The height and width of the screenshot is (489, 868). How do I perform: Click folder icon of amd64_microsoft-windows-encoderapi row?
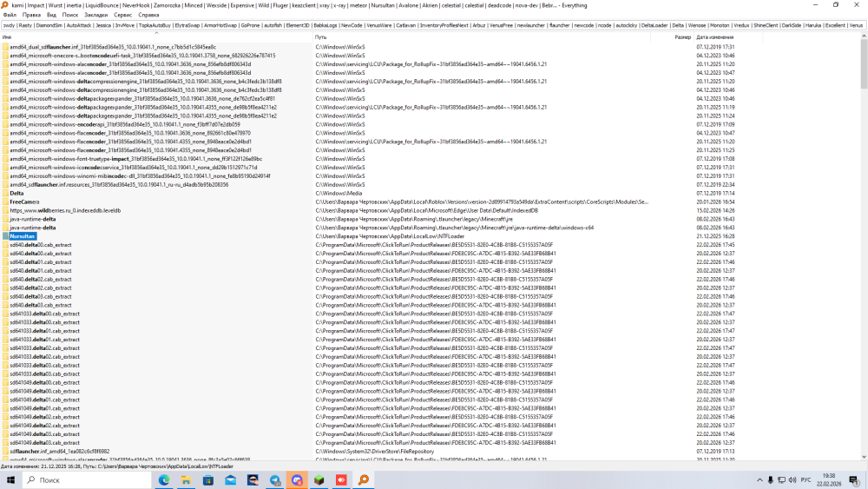click(x=5, y=124)
